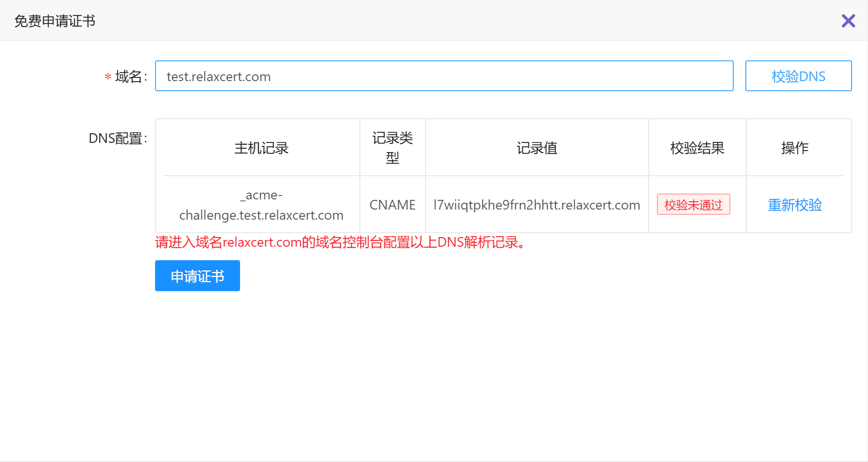Image resolution: width=868 pixels, height=462 pixels.
Task: Click the 记录类型 column header
Action: (392, 148)
